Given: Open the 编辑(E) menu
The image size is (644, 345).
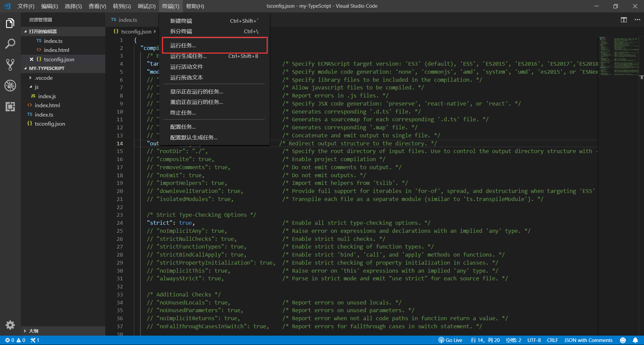Looking at the screenshot, I should tap(49, 6).
